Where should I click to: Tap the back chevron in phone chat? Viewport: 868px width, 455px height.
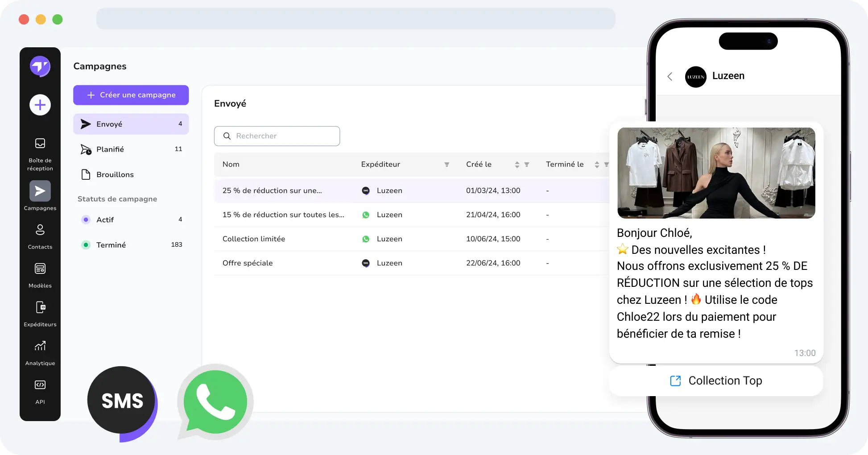(670, 77)
